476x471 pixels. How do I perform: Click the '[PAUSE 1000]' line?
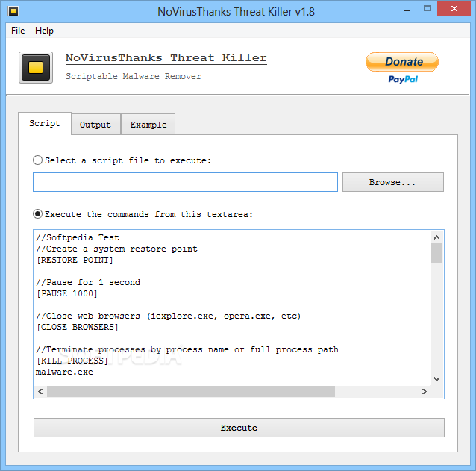(67, 293)
